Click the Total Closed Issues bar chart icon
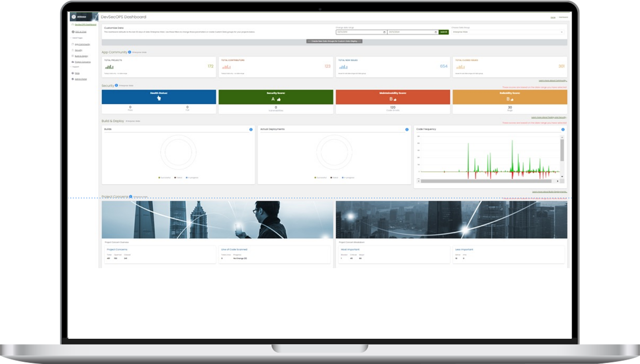Viewport: 640px width, 364px height. (460, 67)
